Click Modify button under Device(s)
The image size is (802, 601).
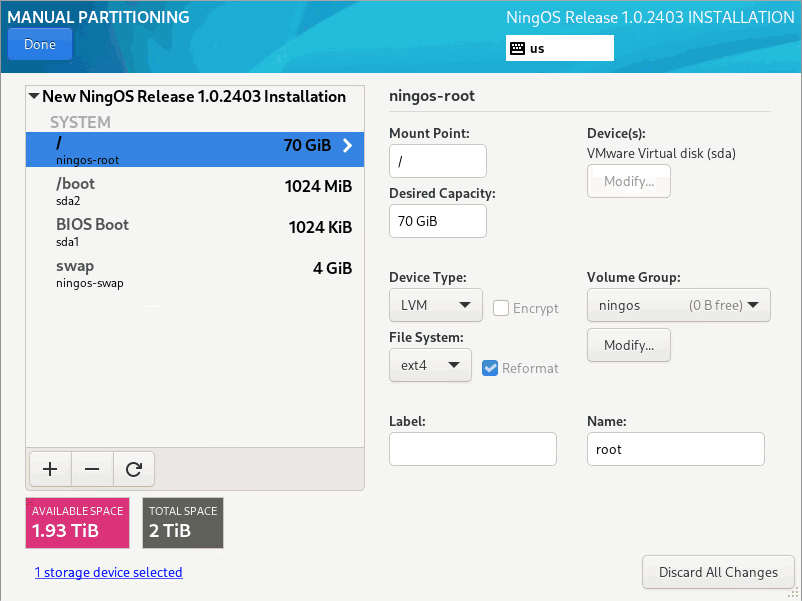[629, 181]
